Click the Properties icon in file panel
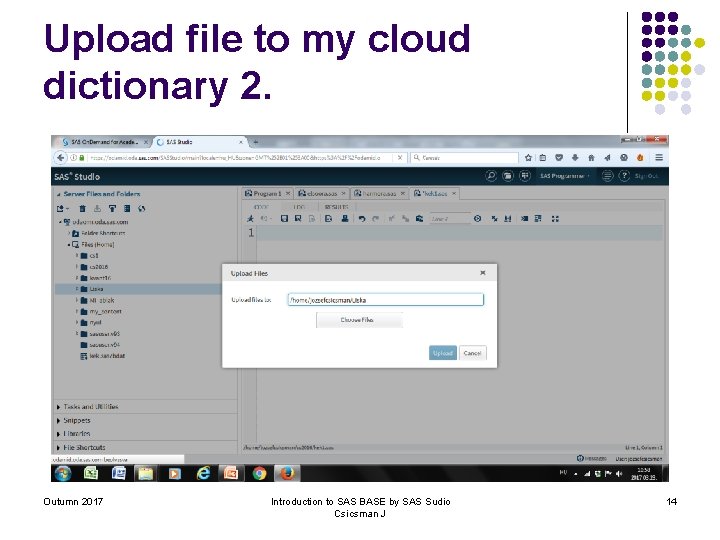Image resolution: width=720 pixels, height=540 pixels. coord(127,208)
